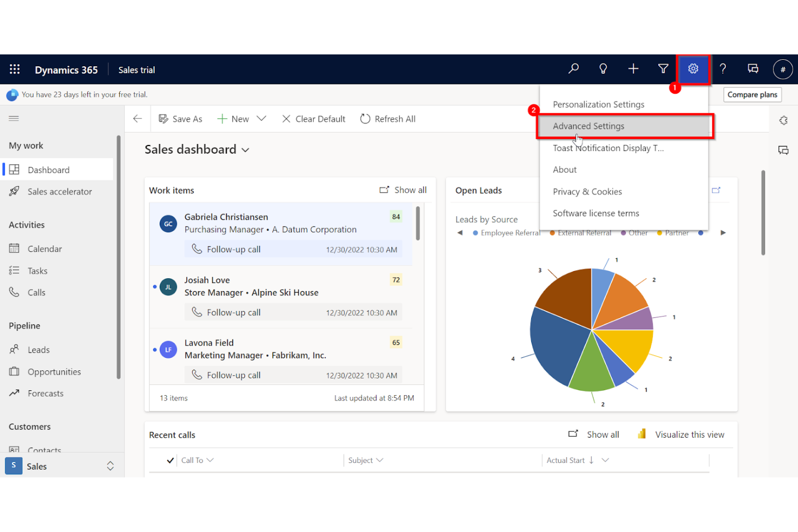
Task: Click the plus quick create icon
Action: (633, 69)
